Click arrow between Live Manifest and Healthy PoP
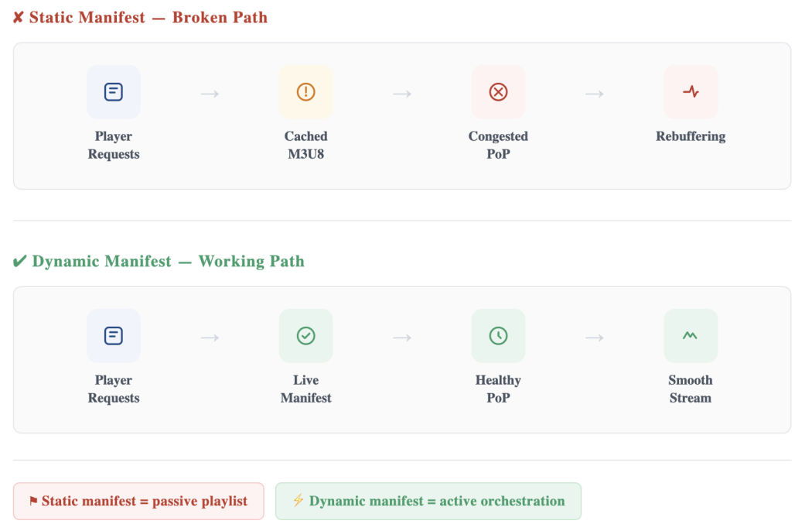This screenshot has width=812, height=531. (402, 337)
